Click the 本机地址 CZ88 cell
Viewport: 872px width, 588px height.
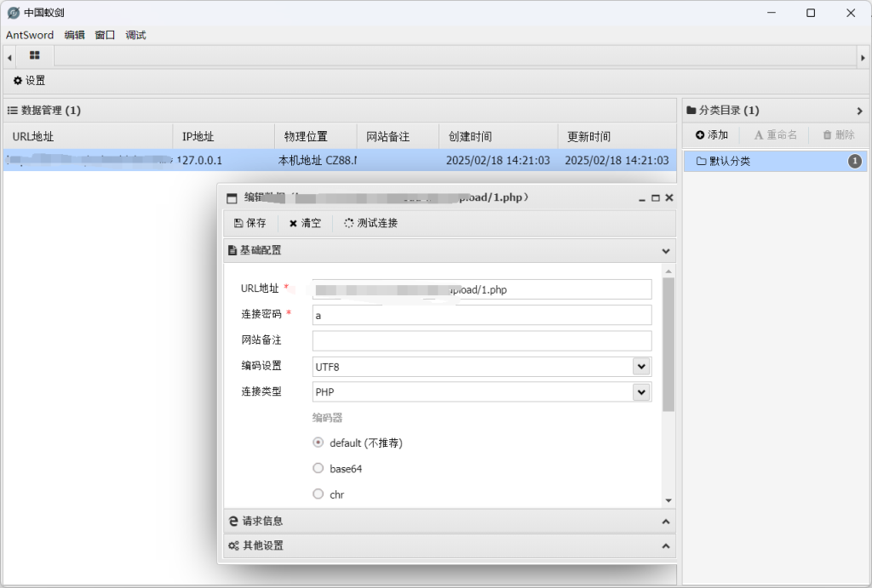pyautogui.click(x=317, y=161)
